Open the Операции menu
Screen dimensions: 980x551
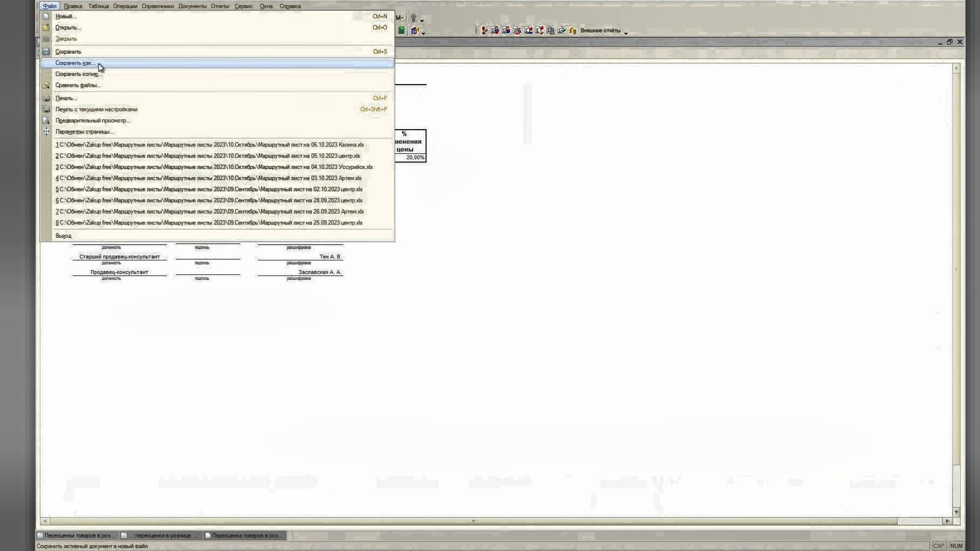(125, 6)
